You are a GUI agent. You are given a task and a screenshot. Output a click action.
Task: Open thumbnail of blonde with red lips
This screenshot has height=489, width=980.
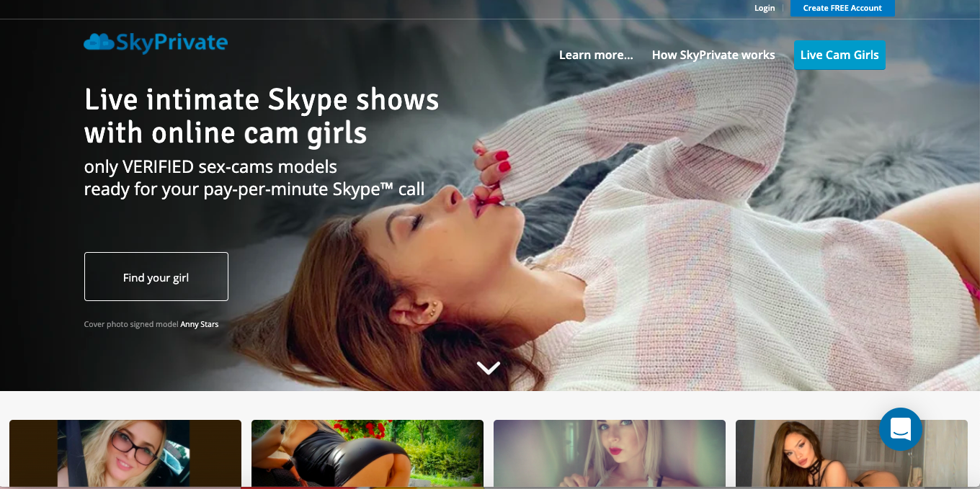(610, 454)
